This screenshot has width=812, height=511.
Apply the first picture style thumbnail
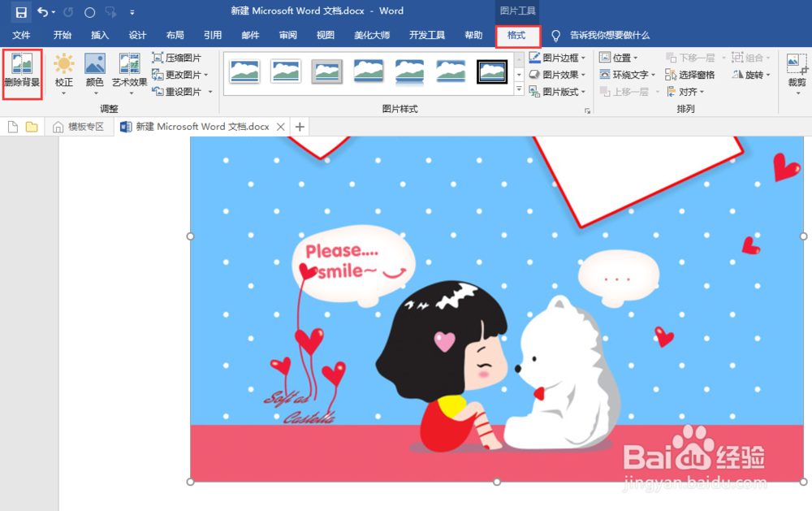coord(245,71)
